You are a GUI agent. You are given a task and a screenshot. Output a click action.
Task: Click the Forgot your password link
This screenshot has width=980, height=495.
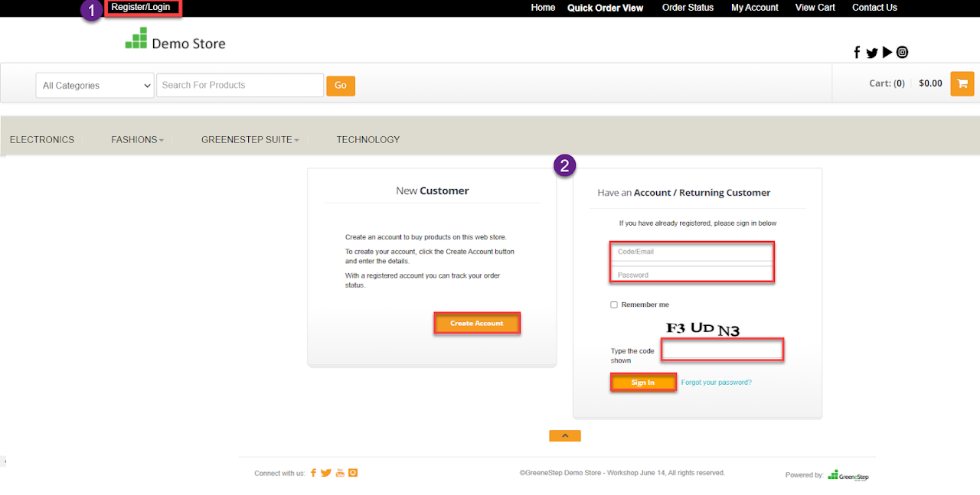(x=716, y=383)
